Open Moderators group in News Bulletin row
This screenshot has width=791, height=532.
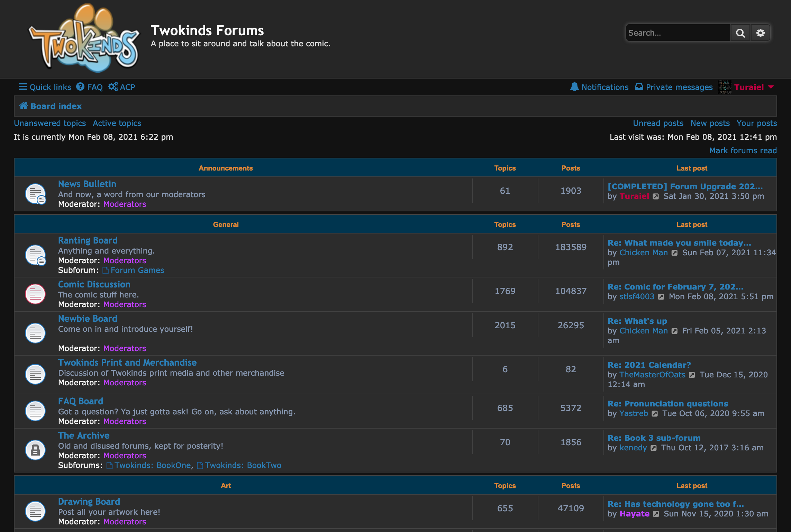pyautogui.click(x=125, y=204)
